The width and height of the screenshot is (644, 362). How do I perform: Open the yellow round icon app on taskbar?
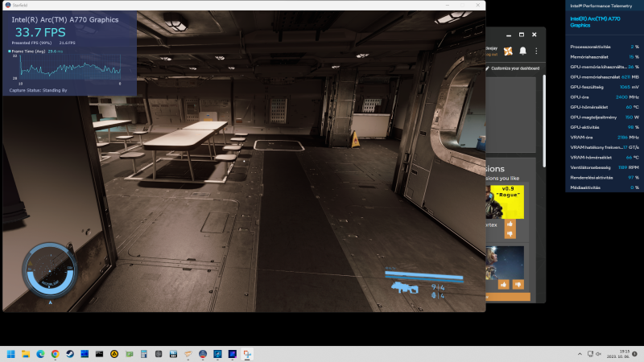point(114,354)
